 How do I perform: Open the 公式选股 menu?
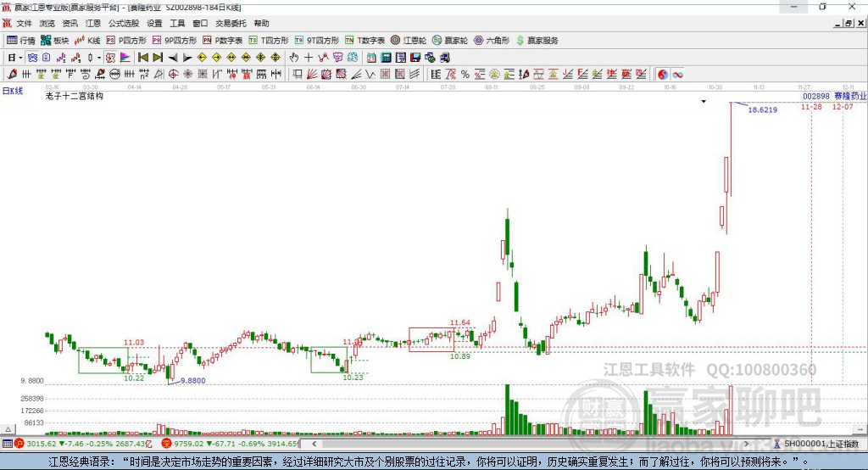(x=124, y=23)
